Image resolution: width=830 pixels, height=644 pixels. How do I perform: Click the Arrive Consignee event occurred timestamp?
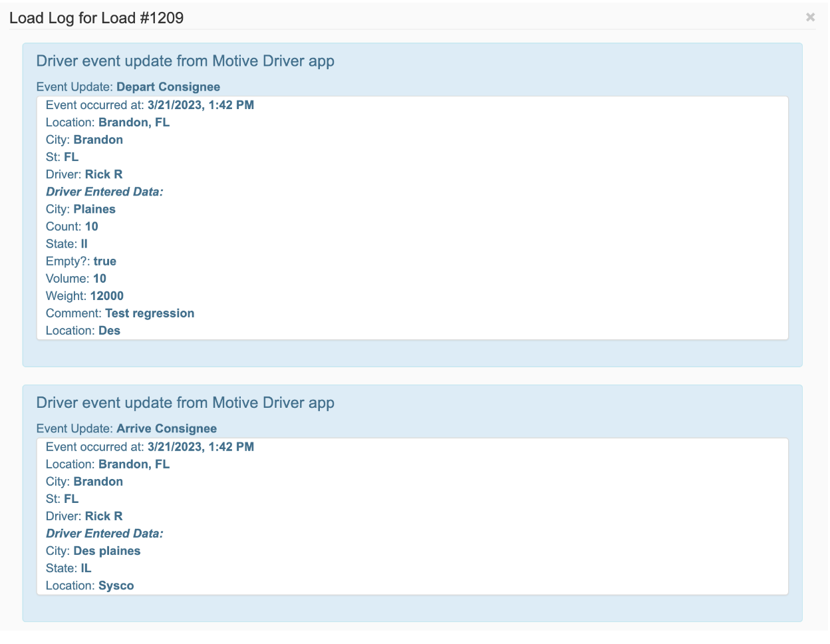click(200, 447)
